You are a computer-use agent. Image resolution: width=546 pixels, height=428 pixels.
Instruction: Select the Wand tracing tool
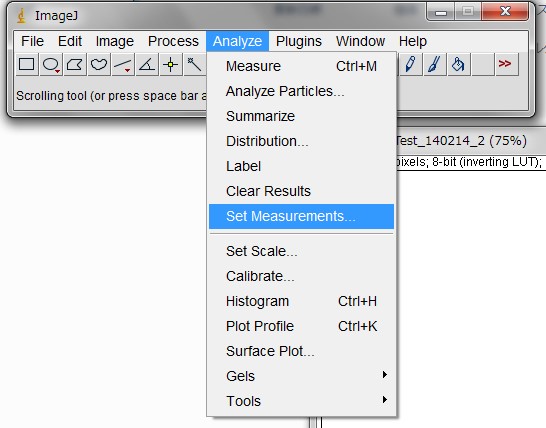(x=195, y=64)
